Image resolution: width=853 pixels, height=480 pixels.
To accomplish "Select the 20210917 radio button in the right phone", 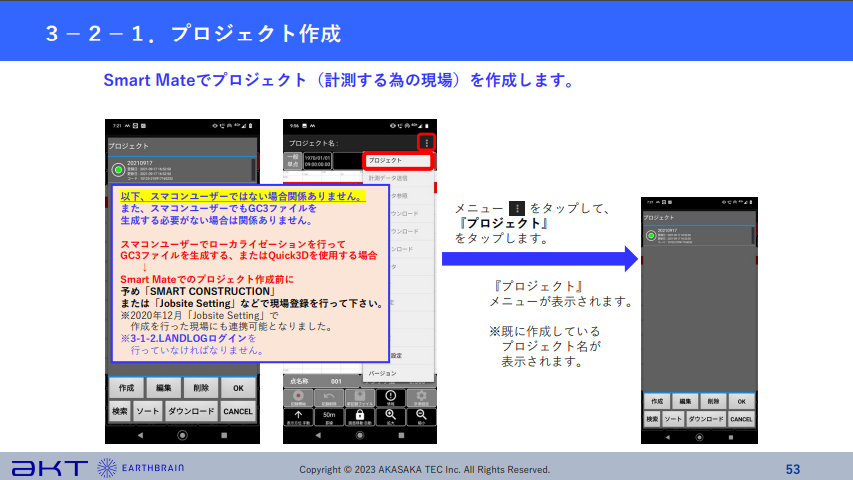I will 651,236.
